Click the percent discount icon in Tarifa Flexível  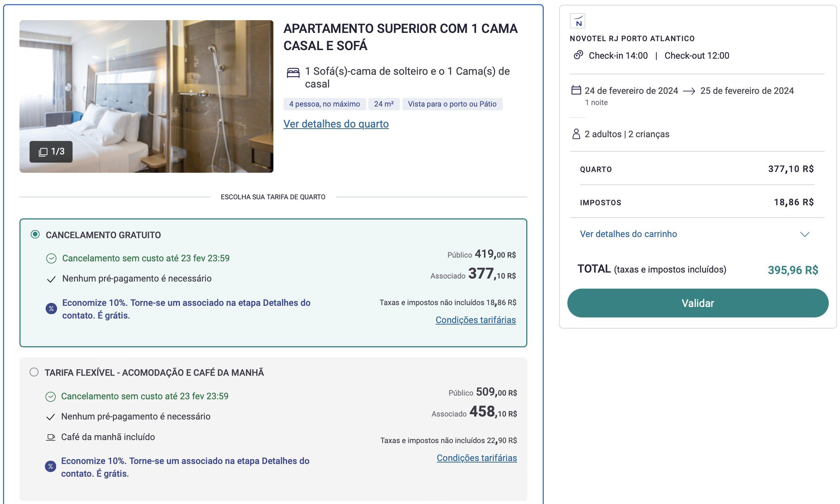pos(50,467)
